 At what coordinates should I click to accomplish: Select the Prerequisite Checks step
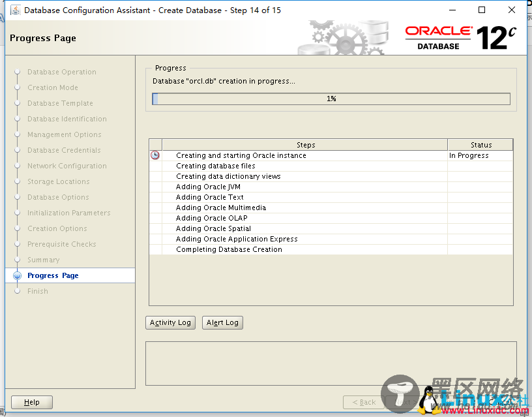[x=62, y=244]
